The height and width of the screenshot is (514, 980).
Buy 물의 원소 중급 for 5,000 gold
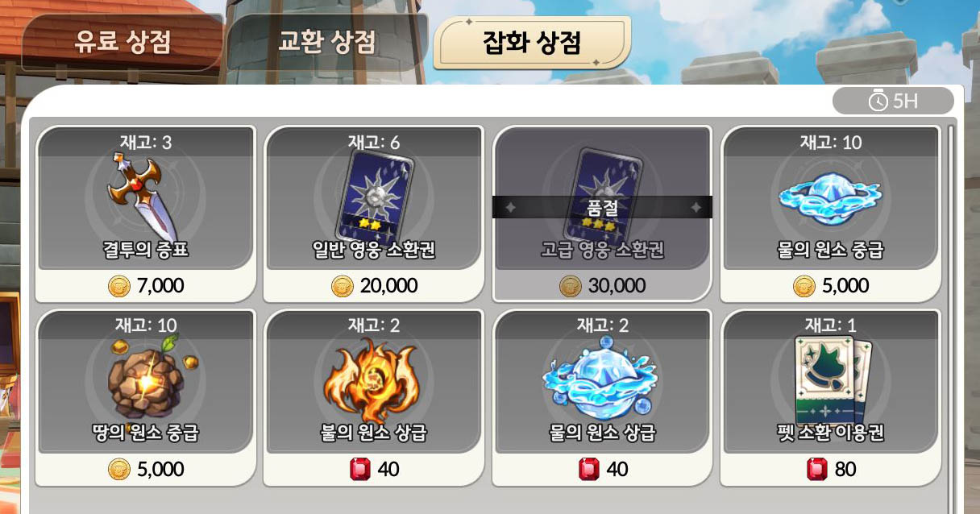click(831, 285)
